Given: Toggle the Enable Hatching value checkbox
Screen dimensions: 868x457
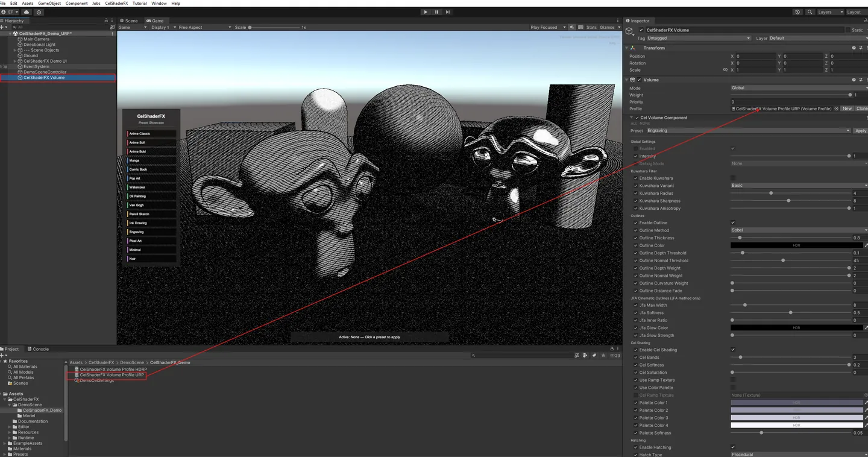Looking at the screenshot, I should (x=733, y=447).
